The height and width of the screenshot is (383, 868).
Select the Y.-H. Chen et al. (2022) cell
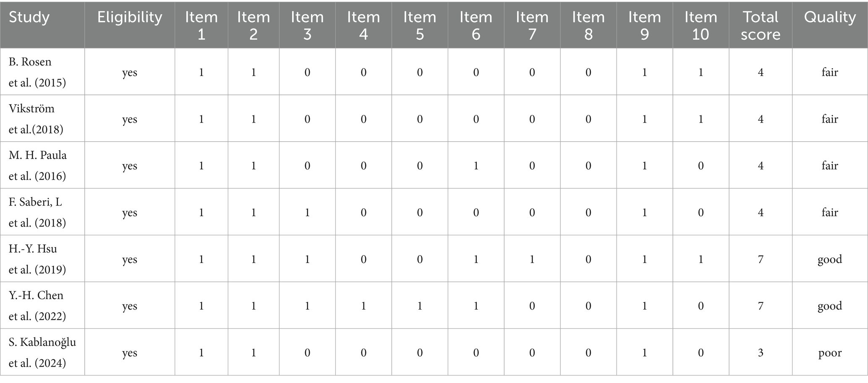tap(37, 306)
